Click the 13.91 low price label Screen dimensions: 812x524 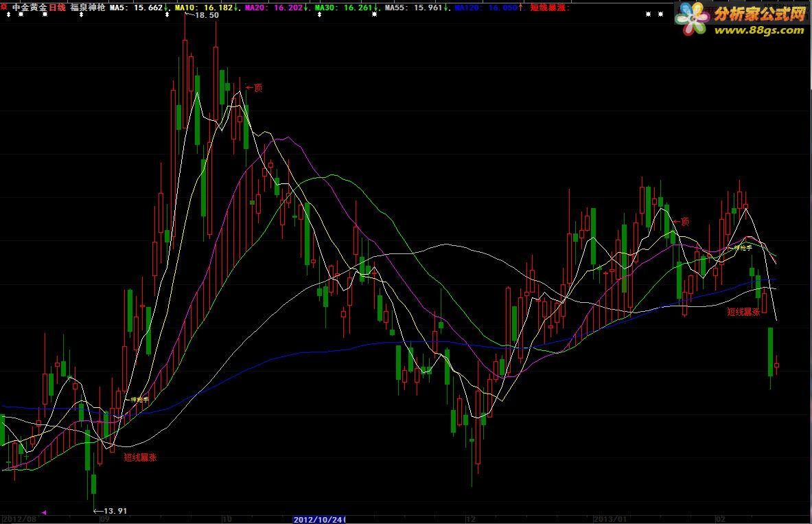115,510
